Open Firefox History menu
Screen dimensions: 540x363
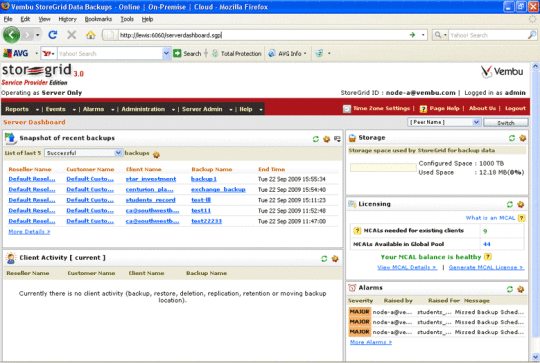click(67, 19)
